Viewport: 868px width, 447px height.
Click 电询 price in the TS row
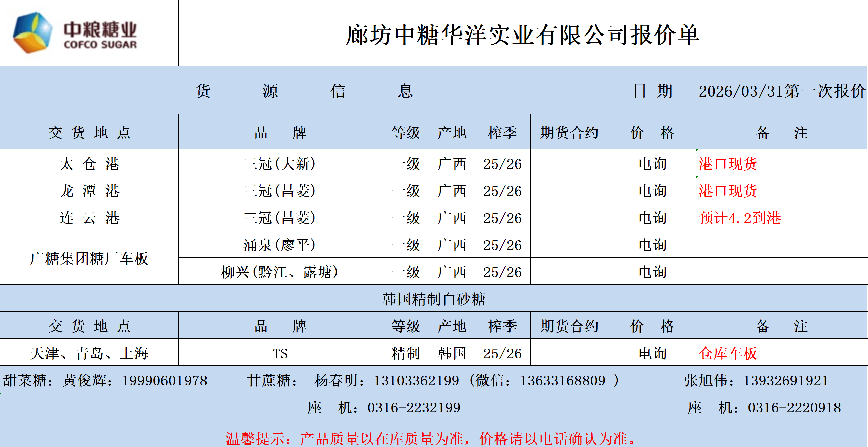[652, 353]
